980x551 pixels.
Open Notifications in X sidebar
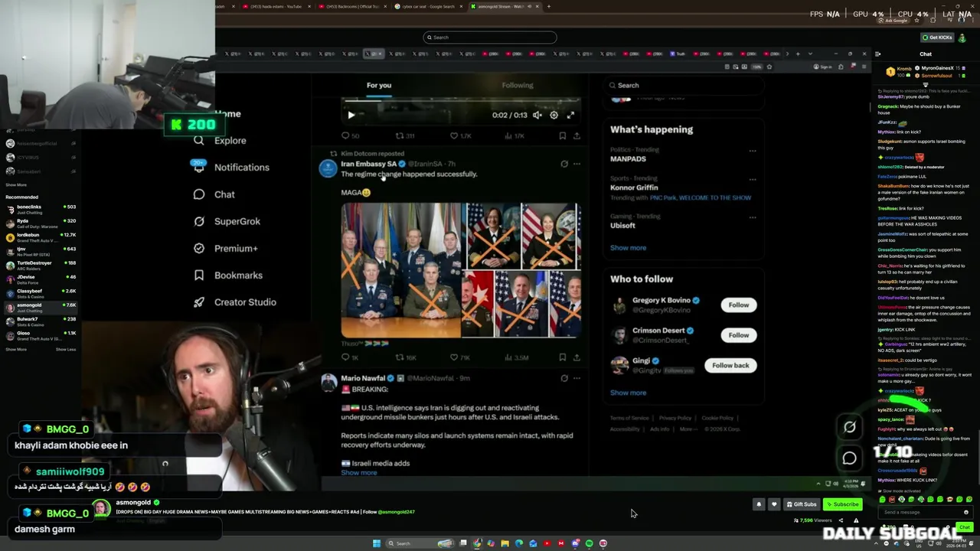(x=231, y=168)
